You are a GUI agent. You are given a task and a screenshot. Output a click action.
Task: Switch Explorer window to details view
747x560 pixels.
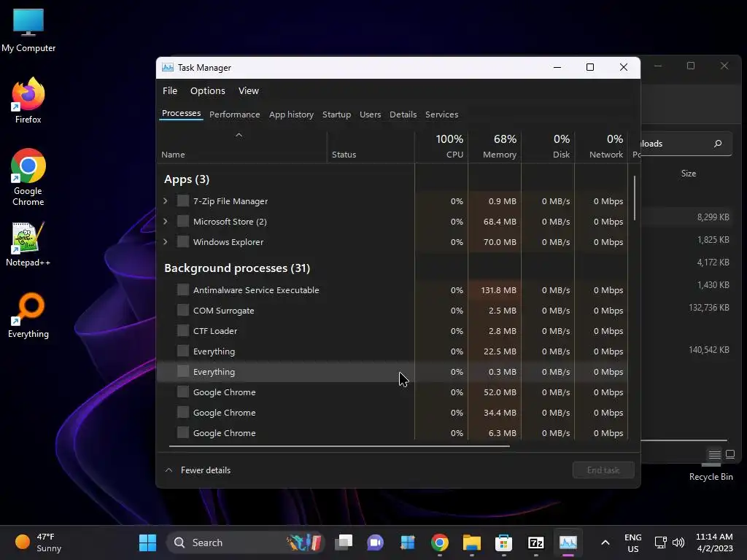715,455
